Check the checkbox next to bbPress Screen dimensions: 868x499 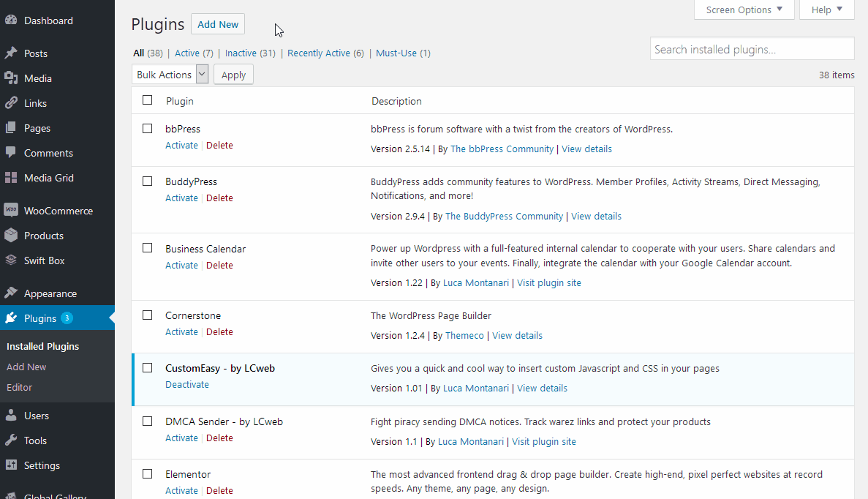pyautogui.click(x=147, y=128)
